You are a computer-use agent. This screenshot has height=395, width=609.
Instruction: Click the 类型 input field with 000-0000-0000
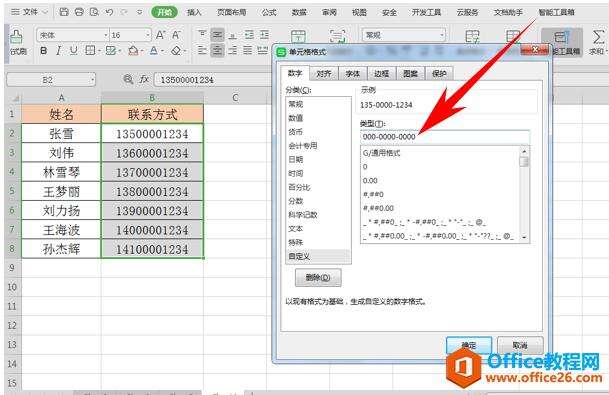445,137
